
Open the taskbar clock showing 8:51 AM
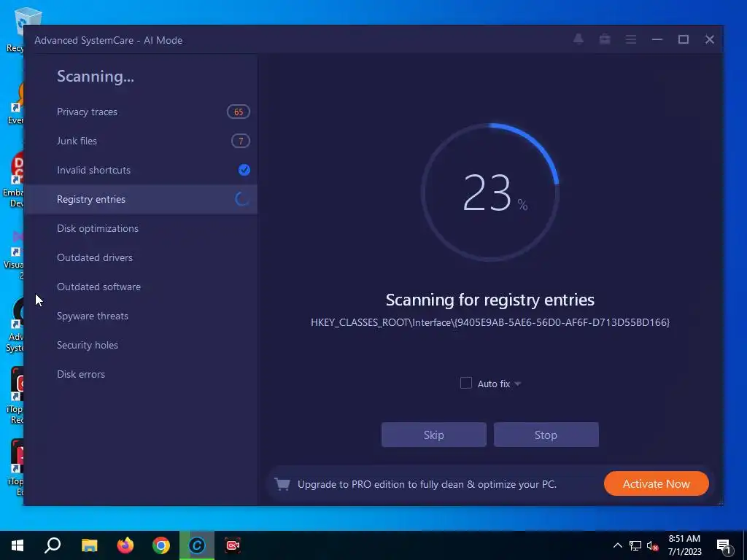(684, 545)
